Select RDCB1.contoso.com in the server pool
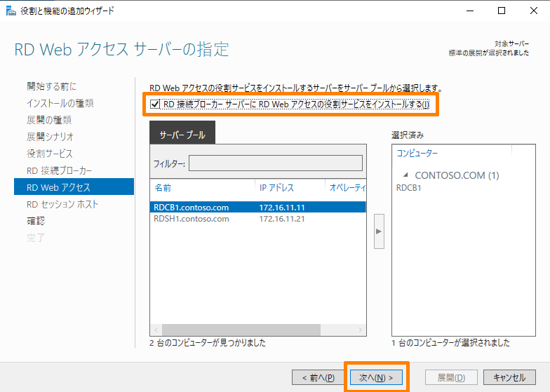 pyautogui.click(x=258, y=208)
